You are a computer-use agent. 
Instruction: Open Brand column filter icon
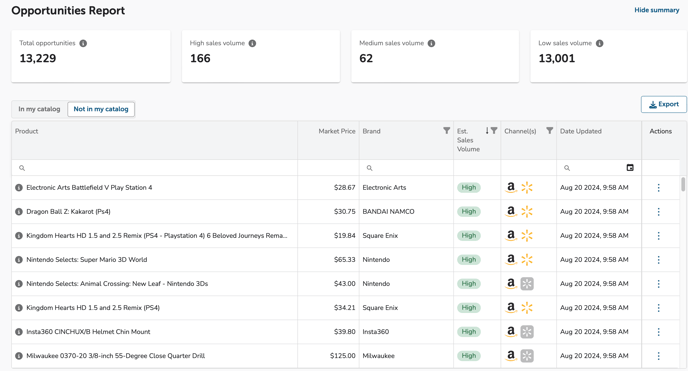coord(446,131)
